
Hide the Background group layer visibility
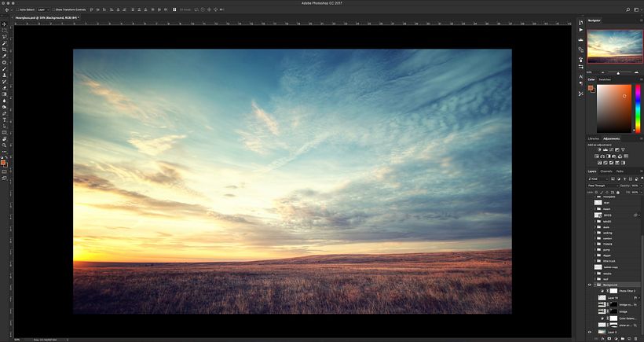pyautogui.click(x=590, y=285)
